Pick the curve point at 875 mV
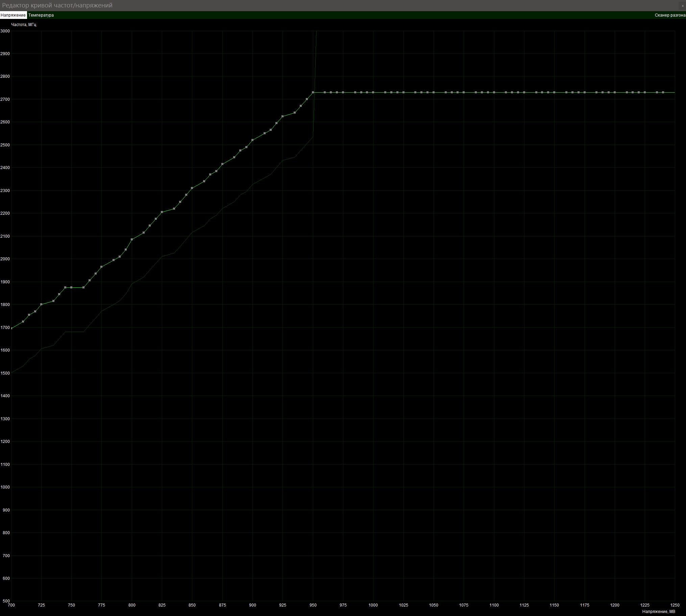The width and height of the screenshot is (686, 616). (x=222, y=164)
